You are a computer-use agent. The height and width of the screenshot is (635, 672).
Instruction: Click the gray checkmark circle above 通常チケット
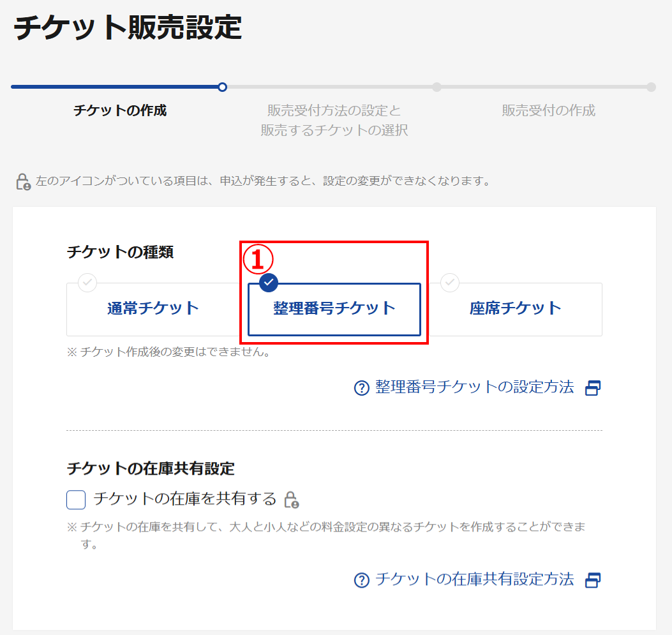click(x=87, y=283)
